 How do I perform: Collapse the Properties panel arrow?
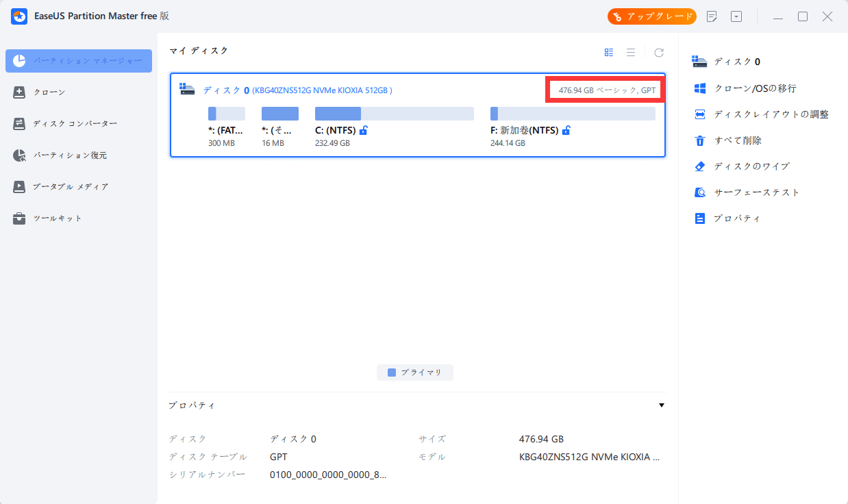(x=661, y=405)
